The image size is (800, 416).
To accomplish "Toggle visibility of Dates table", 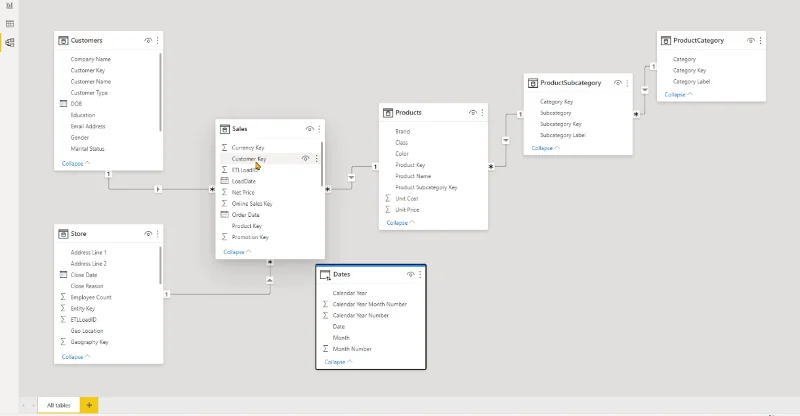I will click(x=411, y=275).
